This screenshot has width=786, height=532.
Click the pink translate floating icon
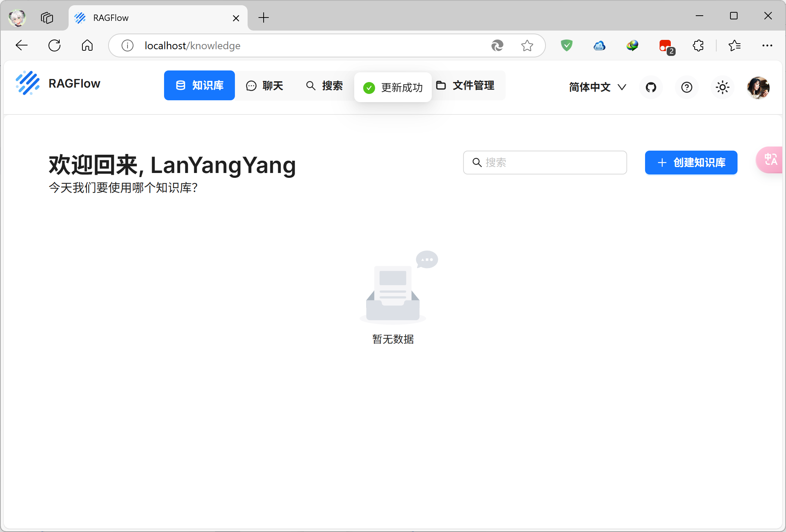point(770,160)
